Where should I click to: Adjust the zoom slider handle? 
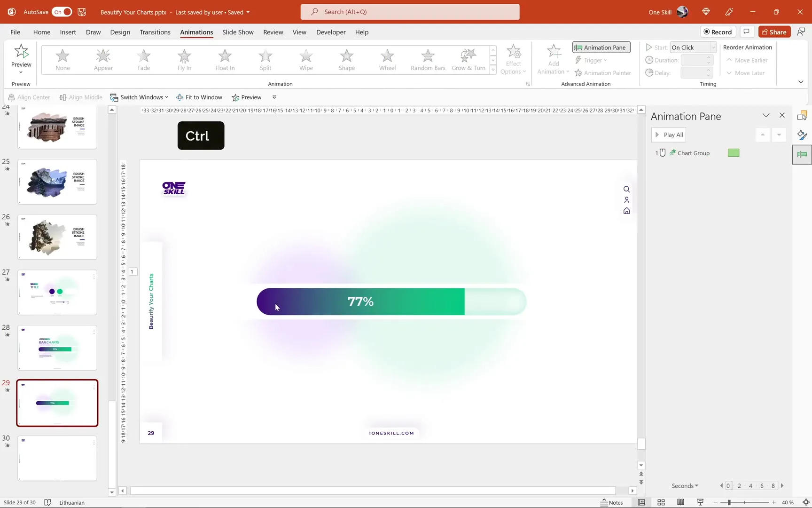pos(729,502)
